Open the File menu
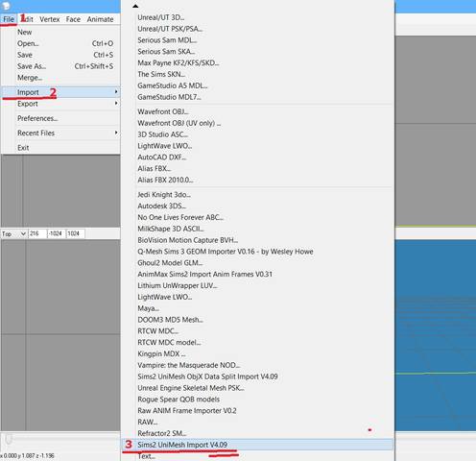Image resolution: width=476 pixels, height=461 pixels. (9, 19)
